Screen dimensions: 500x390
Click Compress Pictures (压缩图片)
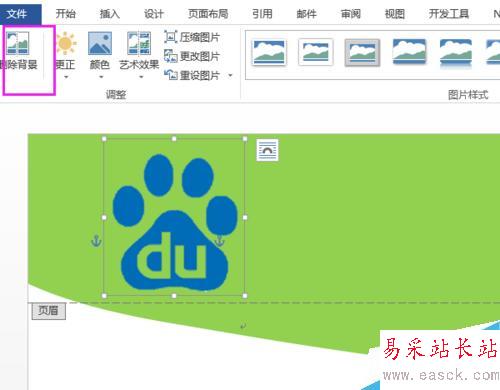pos(192,37)
